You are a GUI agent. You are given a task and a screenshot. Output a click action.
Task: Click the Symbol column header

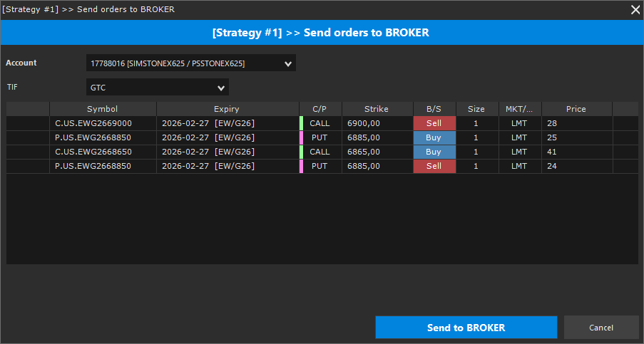[103, 109]
